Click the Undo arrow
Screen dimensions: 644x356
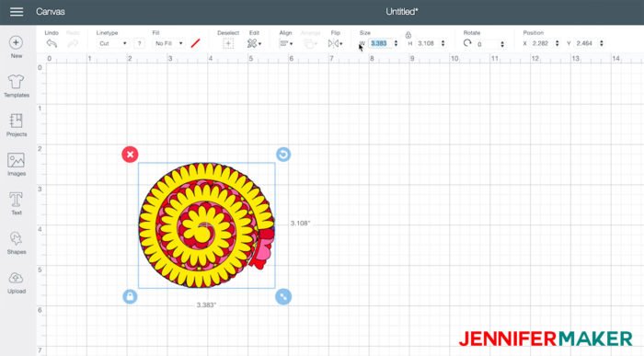[52, 43]
